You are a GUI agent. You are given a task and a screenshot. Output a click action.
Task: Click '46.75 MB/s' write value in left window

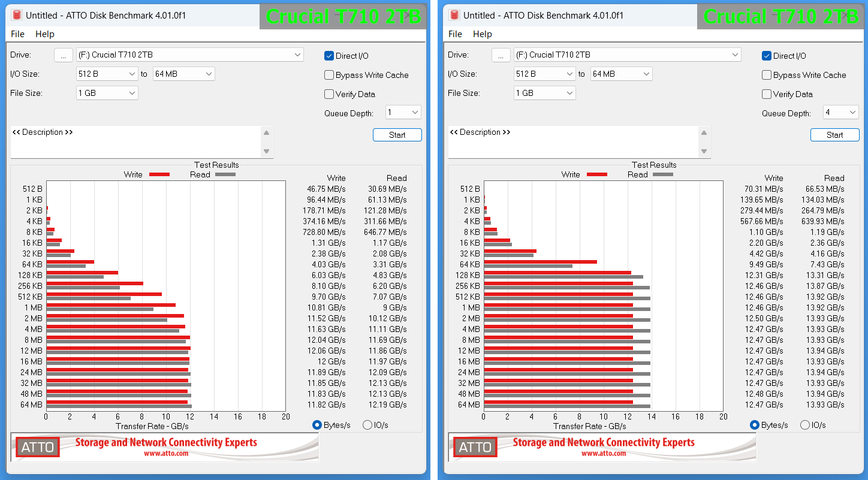(326, 189)
